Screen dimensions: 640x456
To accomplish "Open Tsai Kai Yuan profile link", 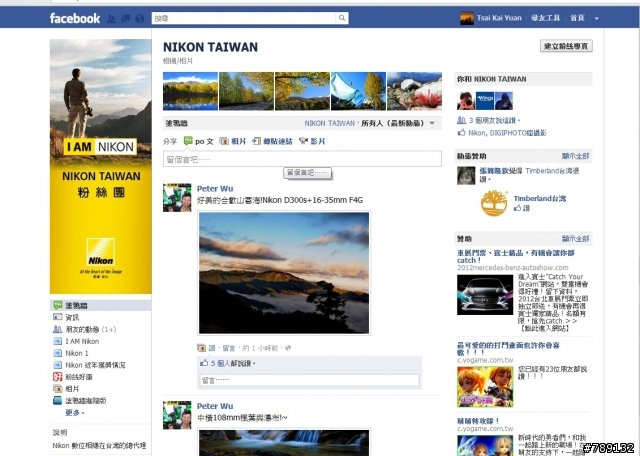I will click(x=499, y=18).
